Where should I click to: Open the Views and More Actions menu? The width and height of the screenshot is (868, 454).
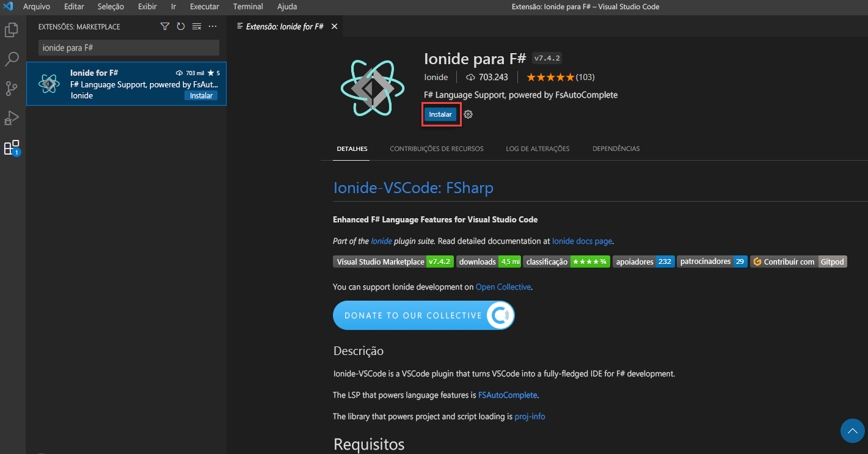pos(212,26)
